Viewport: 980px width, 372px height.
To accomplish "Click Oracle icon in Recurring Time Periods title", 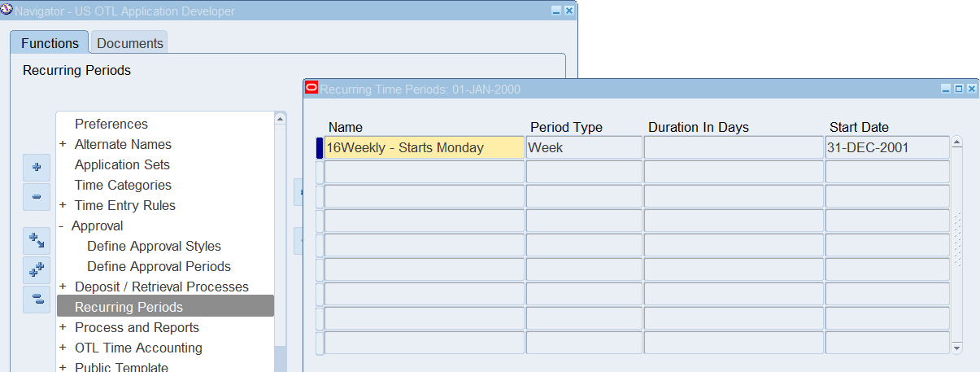I will point(311,89).
